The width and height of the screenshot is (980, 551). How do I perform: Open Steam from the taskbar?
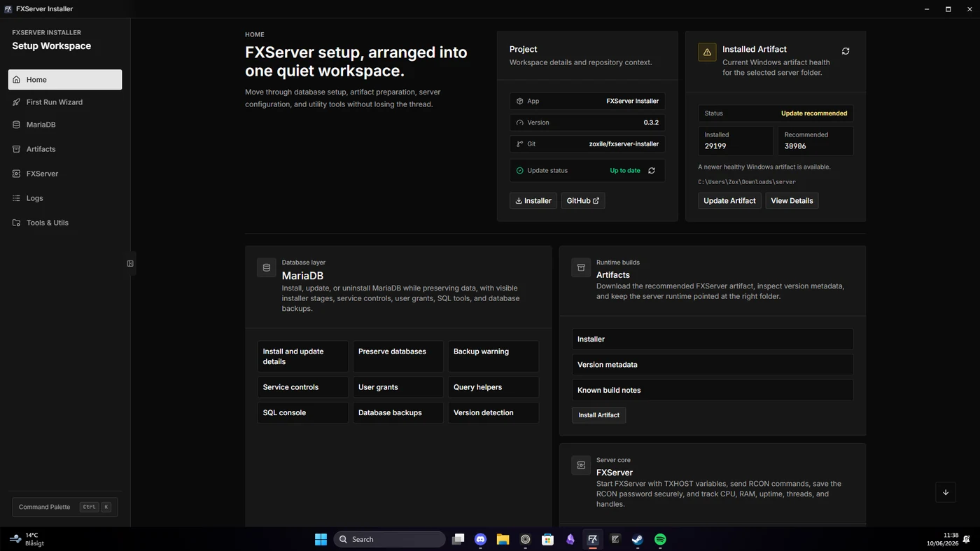tap(638, 539)
